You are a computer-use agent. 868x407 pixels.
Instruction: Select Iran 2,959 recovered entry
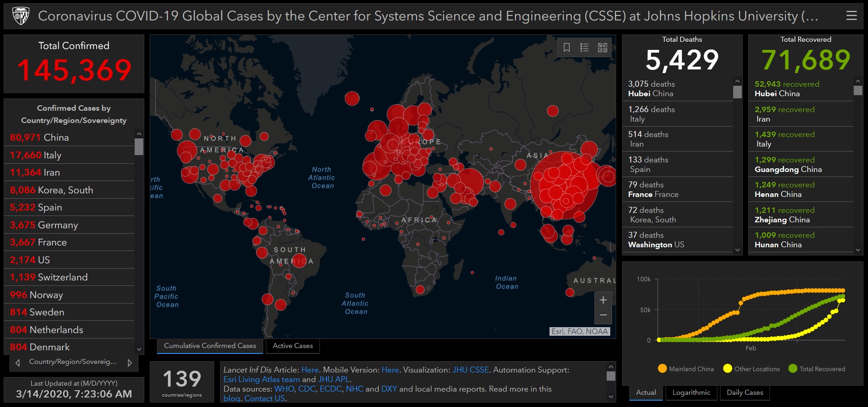click(x=801, y=114)
